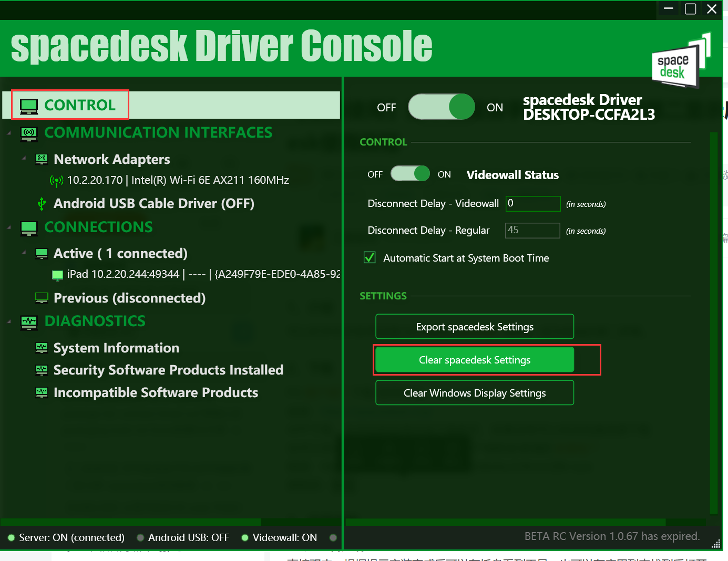Select the CONTROL tree entry

tap(171, 105)
